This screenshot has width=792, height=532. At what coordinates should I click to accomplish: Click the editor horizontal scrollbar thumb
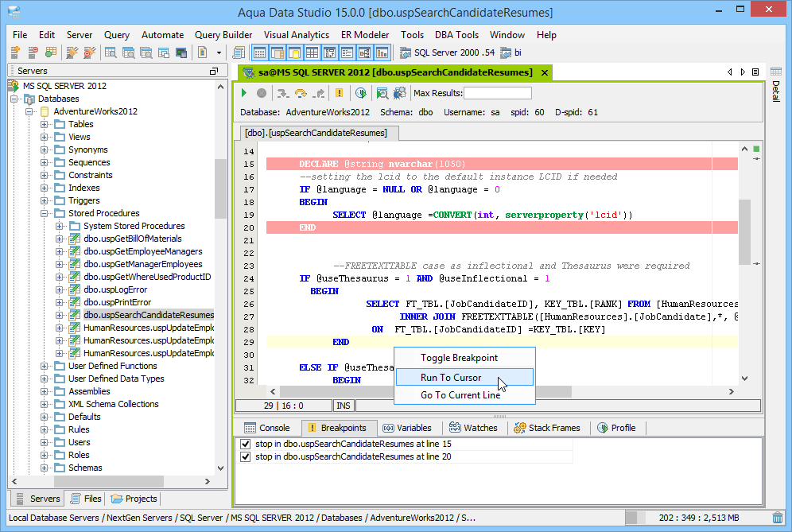[x=425, y=391]
